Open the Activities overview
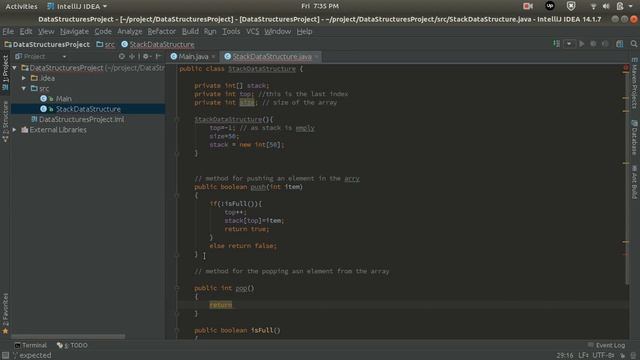640x360 pixels. (x=21, y=6)
